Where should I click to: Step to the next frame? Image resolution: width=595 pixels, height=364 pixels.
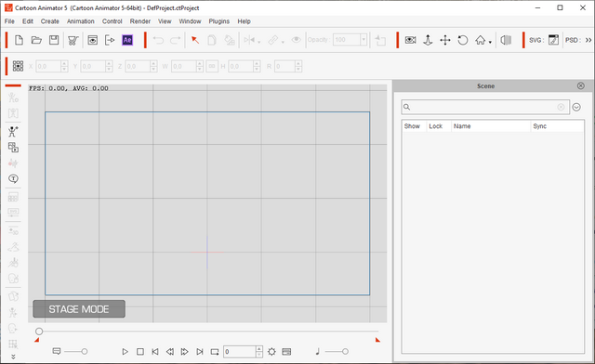pyautogui.click(x=184, y=352)
